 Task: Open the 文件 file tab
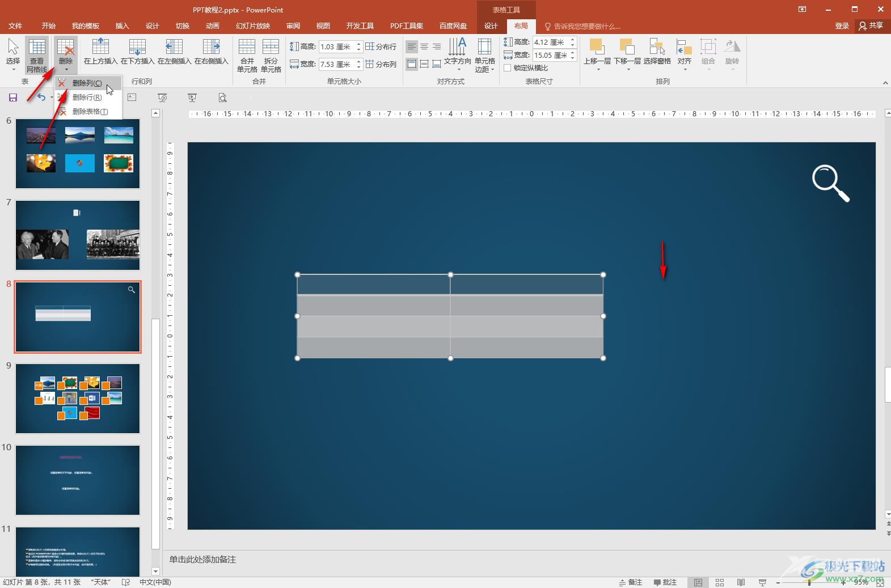pyautogui.click(x=15, y=26)
